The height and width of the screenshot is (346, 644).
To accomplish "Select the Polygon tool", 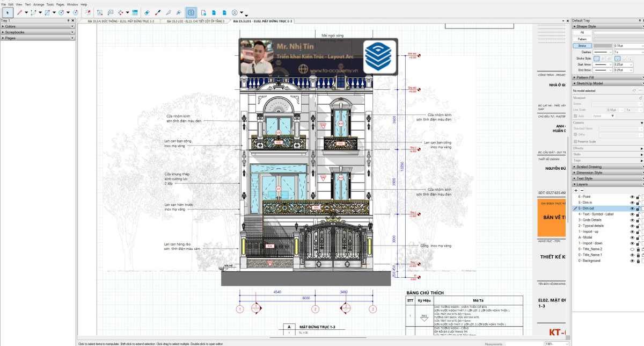I will coord(75,12).
